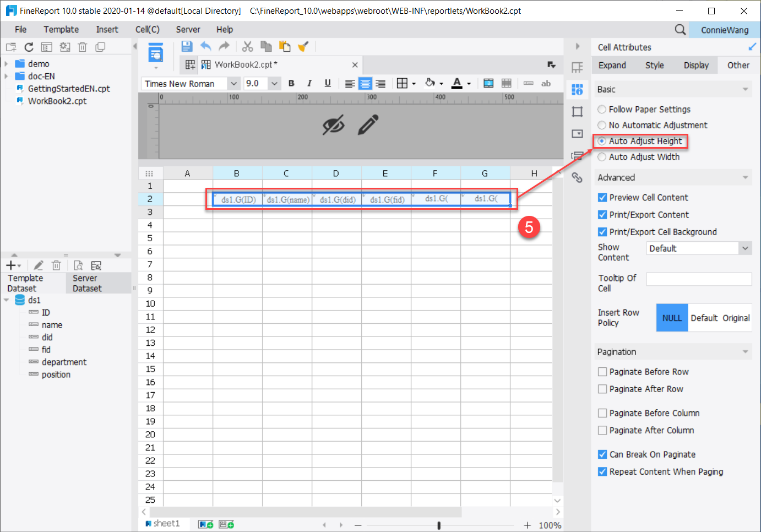Select Follow Paper Settings radio button
The image size is (761, 532).
602,110
